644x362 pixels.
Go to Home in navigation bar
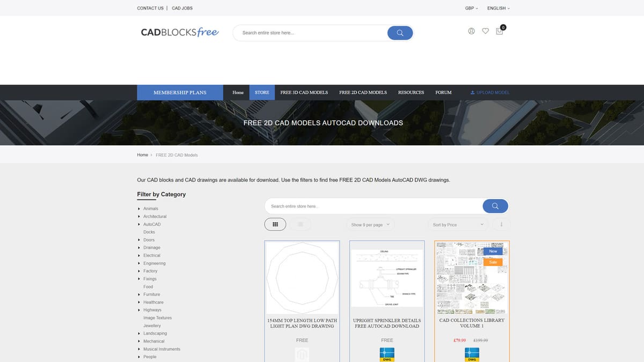pyautogui.click(x=238, y=92)
